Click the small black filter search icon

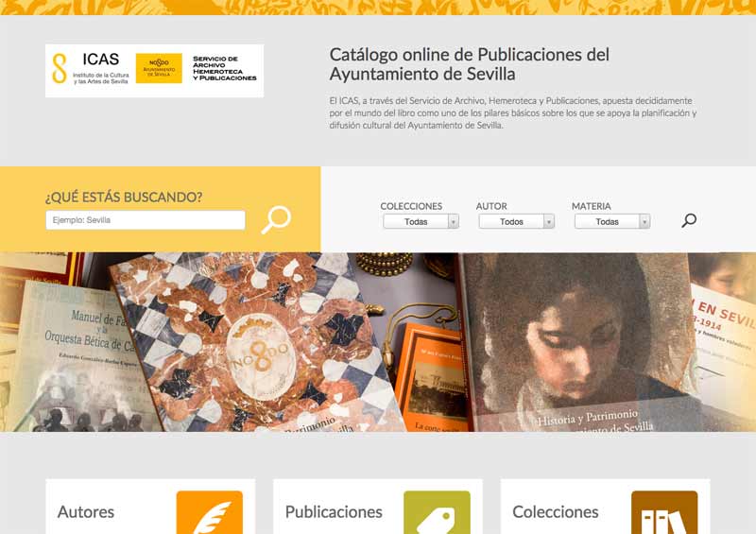tap(689, 220)
